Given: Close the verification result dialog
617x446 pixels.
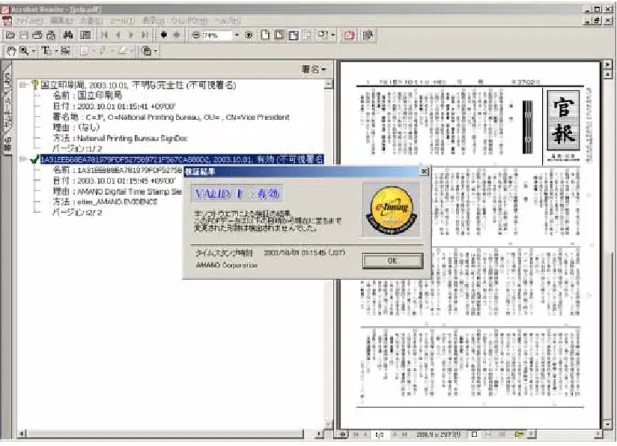Looking at the screenshot, I should pyautogui.click(x=424, y=171).
